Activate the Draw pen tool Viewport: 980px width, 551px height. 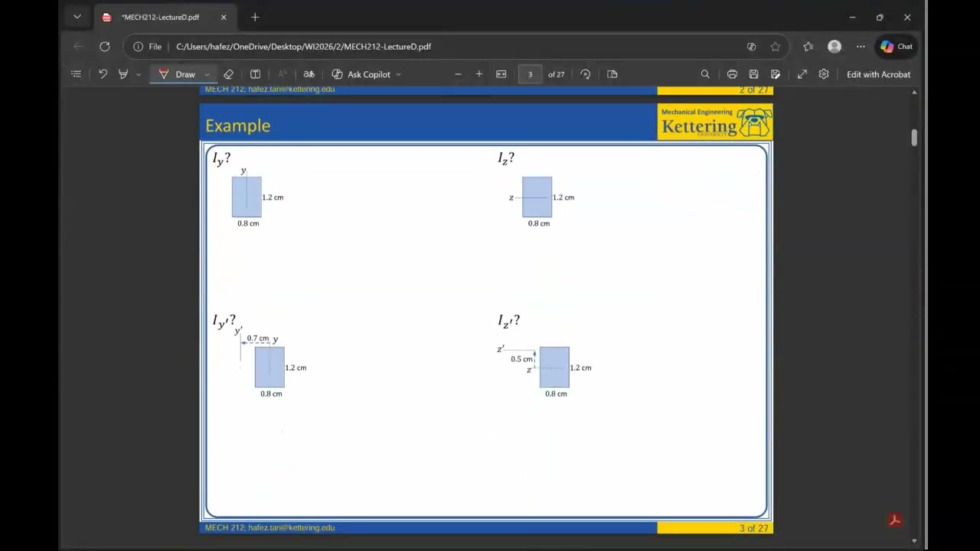click(178, 74)
